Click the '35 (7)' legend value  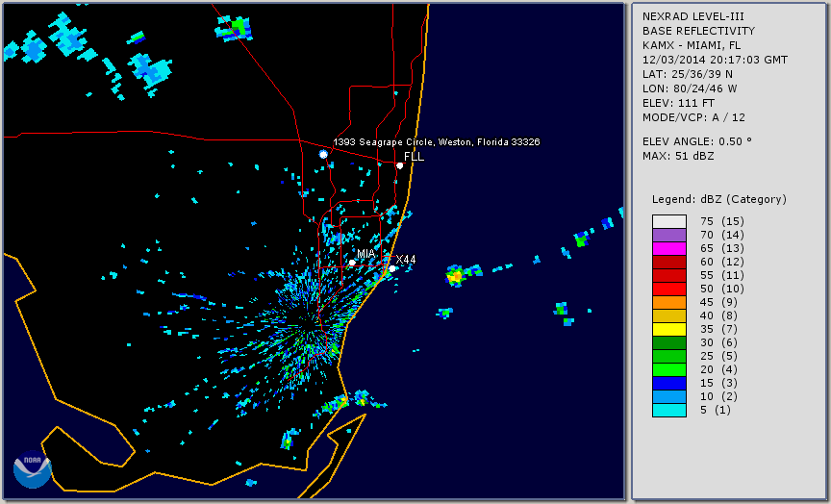(x=719, y=330)
